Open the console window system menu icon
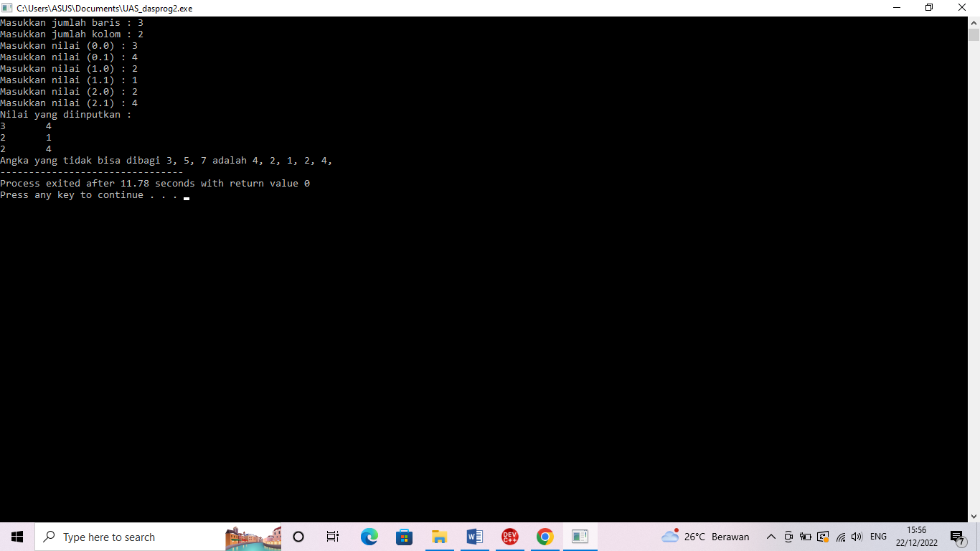Screen dimensions: 980x551 [x=7, y=8]
